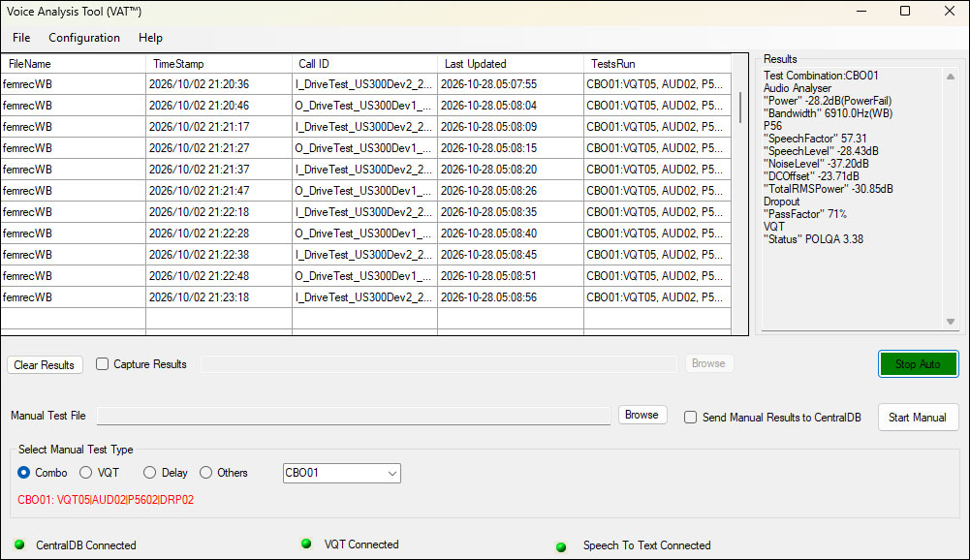Click the "TotalRMSPower" -30.85dB result line
970x560 pixels.
coord(829,189)
